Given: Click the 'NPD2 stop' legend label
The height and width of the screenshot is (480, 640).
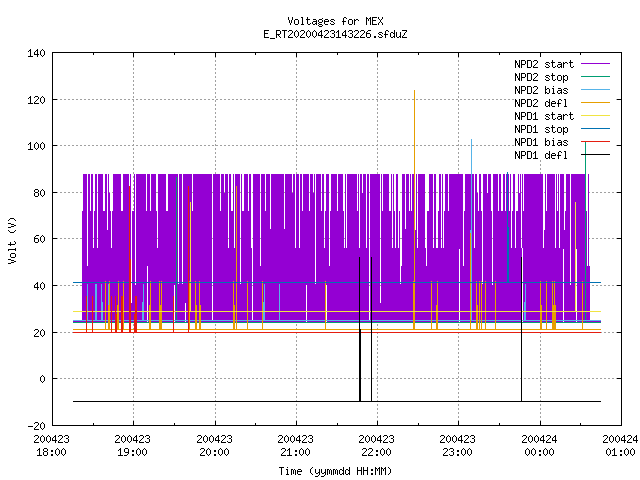Looking at the screenshot, I should 541,77.
